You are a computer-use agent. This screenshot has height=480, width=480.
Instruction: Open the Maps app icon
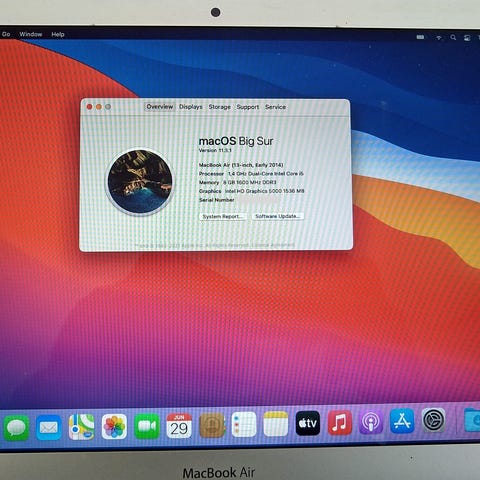[81, 427]
